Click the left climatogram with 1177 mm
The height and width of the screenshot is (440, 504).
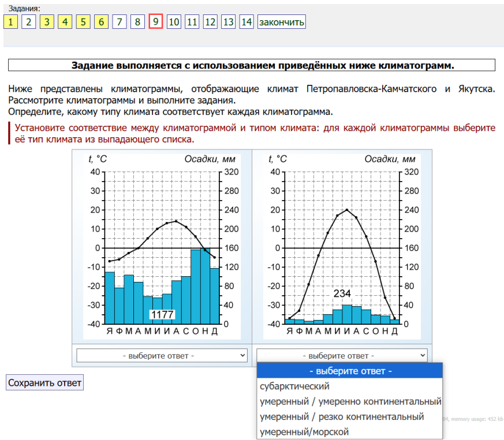point(162,245)
